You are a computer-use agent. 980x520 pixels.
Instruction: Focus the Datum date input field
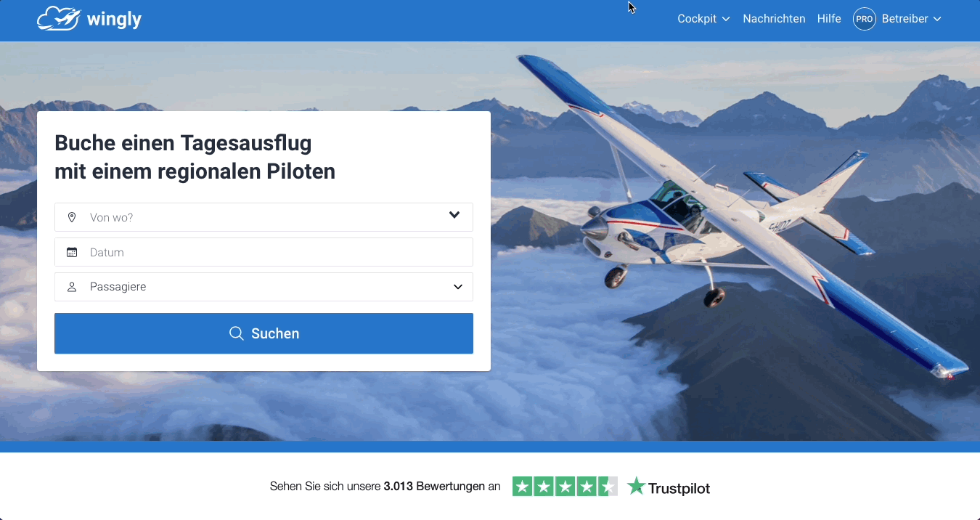click(264, 252)
